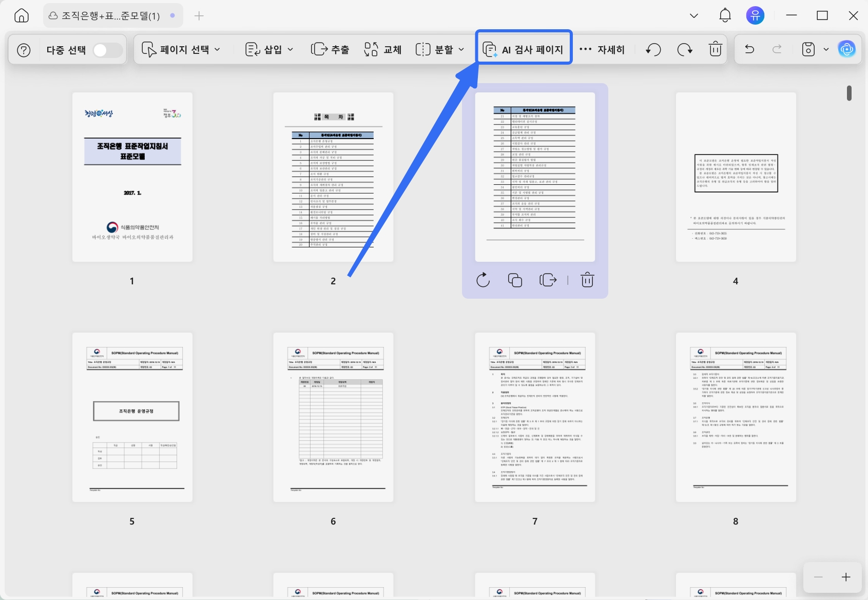Undo the last action

coord(749,49)
